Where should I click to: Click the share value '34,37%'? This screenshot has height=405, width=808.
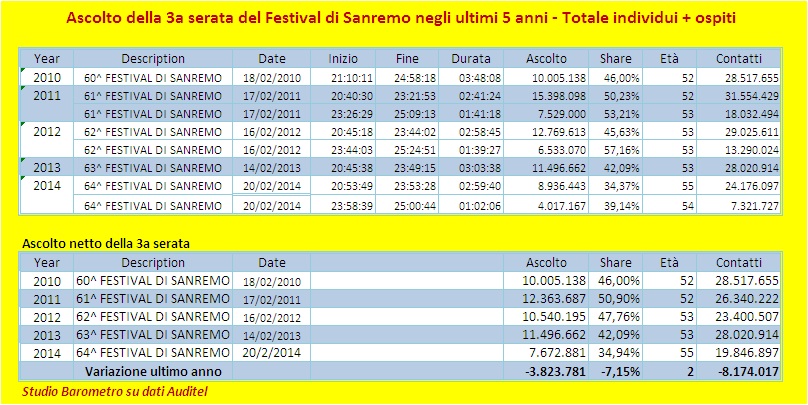click(x=622, y=186)
